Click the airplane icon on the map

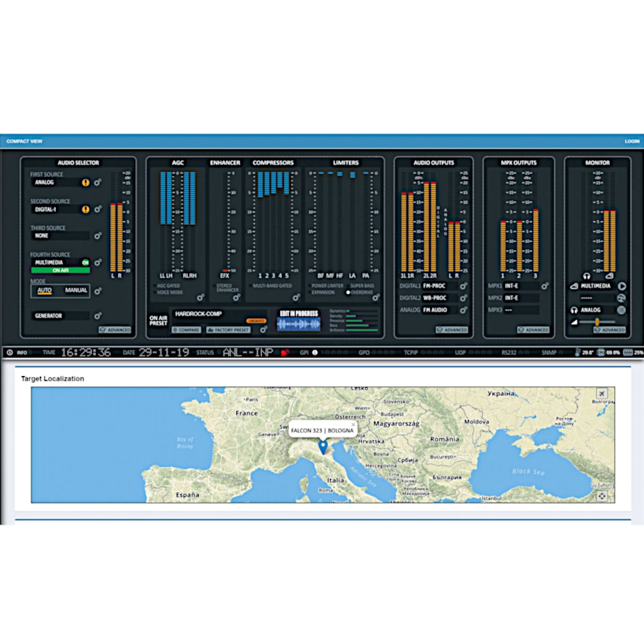coord(601,393)
